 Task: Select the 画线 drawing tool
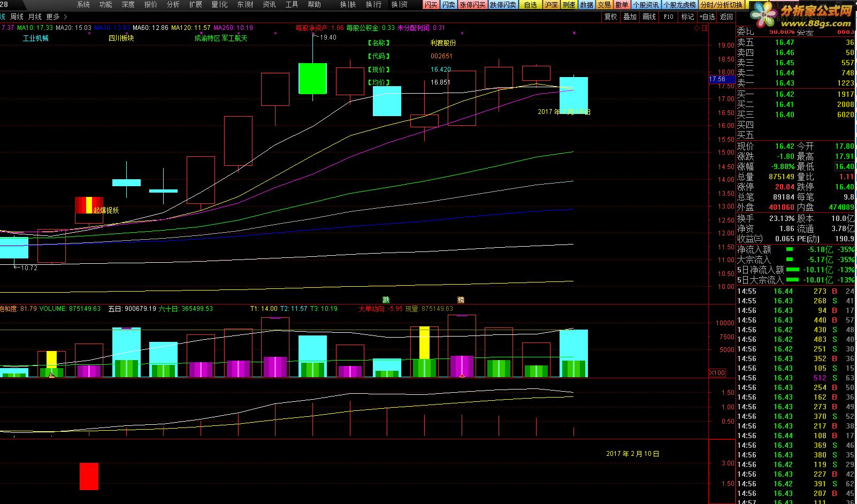649,17
